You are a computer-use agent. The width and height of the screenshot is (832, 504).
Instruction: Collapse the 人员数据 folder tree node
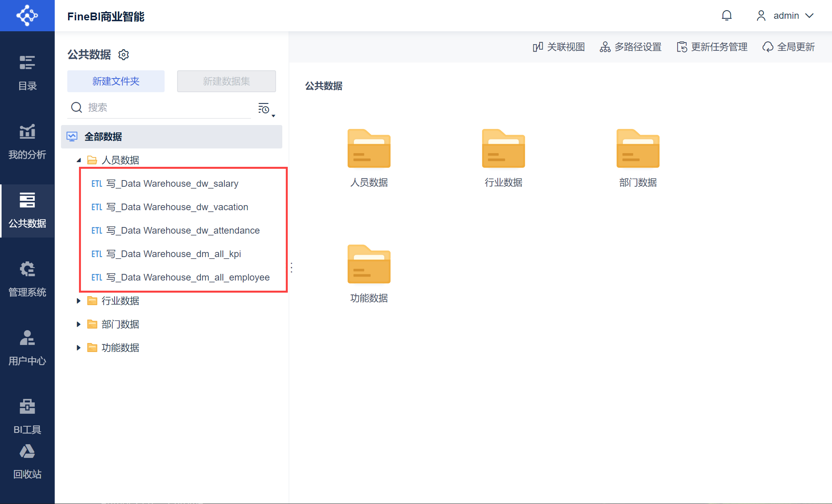tap(79, 160)
